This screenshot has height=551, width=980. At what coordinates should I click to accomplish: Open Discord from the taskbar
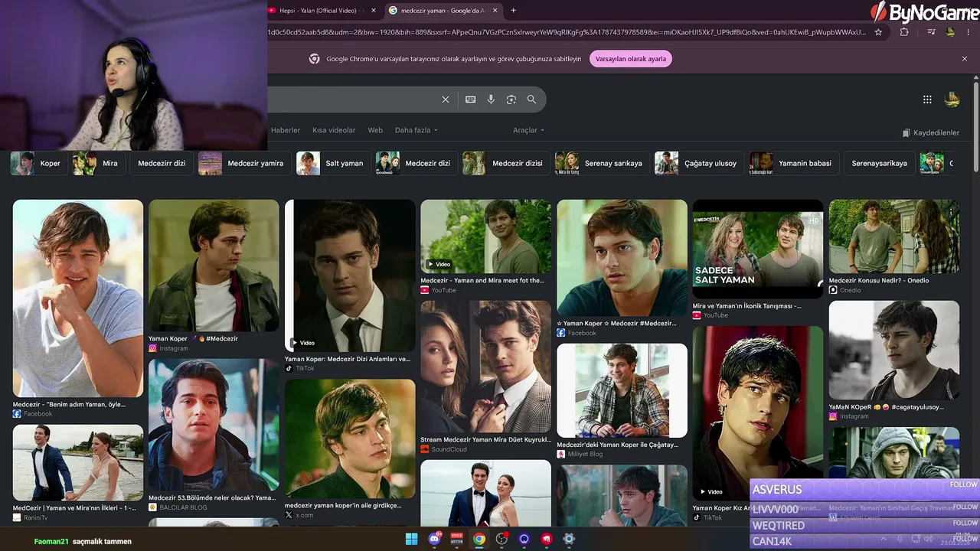click(435, 539)
